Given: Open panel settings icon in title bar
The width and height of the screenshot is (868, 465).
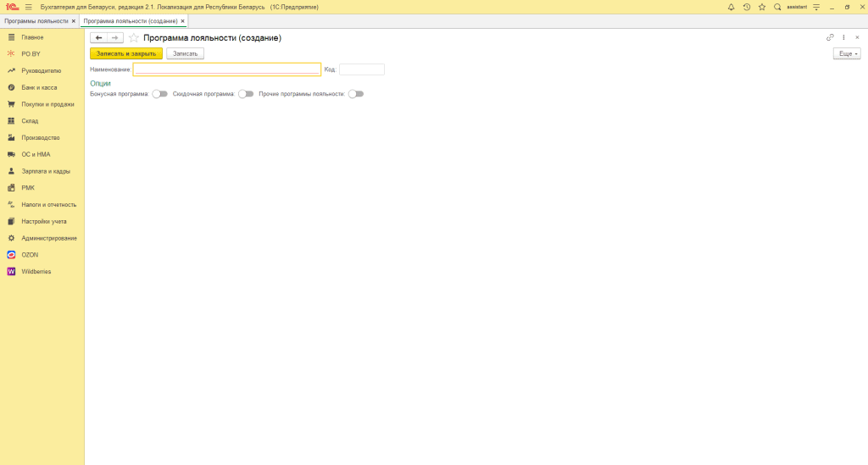Looking at the screenshot, I should pyautogui.click(x=816, y=7).
